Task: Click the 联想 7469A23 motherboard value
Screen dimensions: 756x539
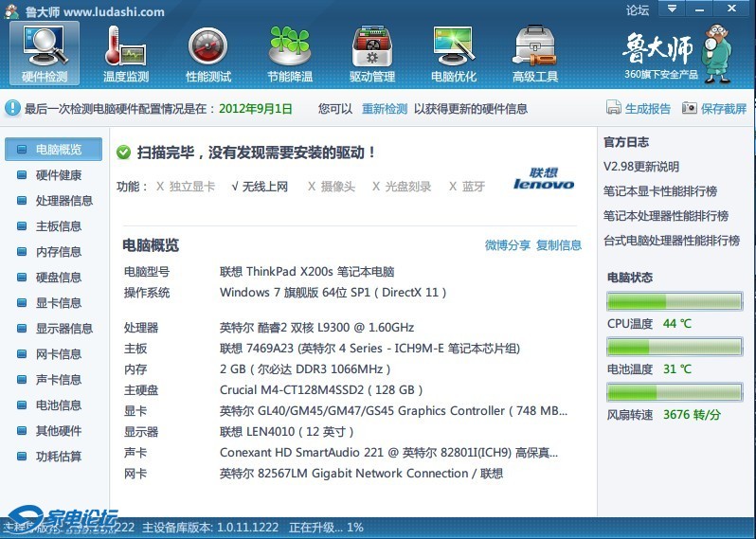Action: (369, 349)
